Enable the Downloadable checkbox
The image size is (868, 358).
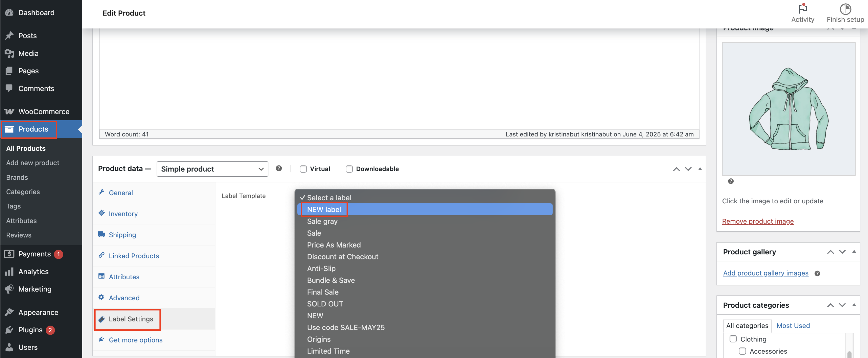(x=349, y=169)
